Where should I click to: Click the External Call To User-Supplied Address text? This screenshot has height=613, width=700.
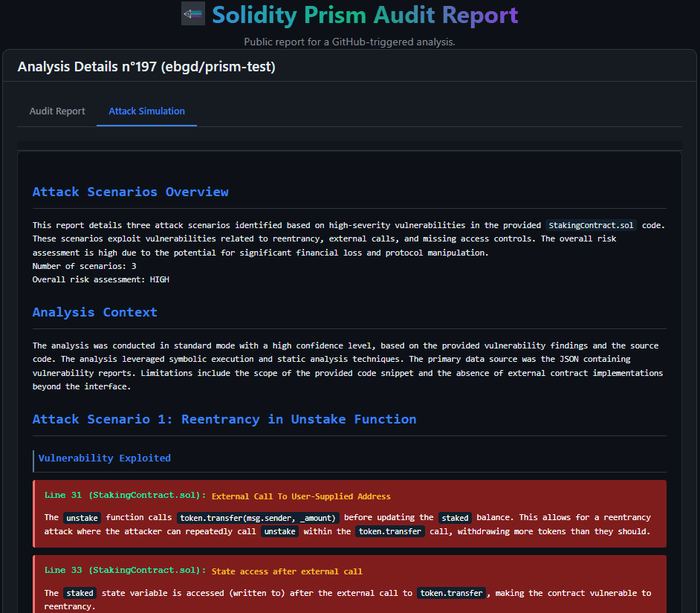pyautogui.click(x=300, y=496)
